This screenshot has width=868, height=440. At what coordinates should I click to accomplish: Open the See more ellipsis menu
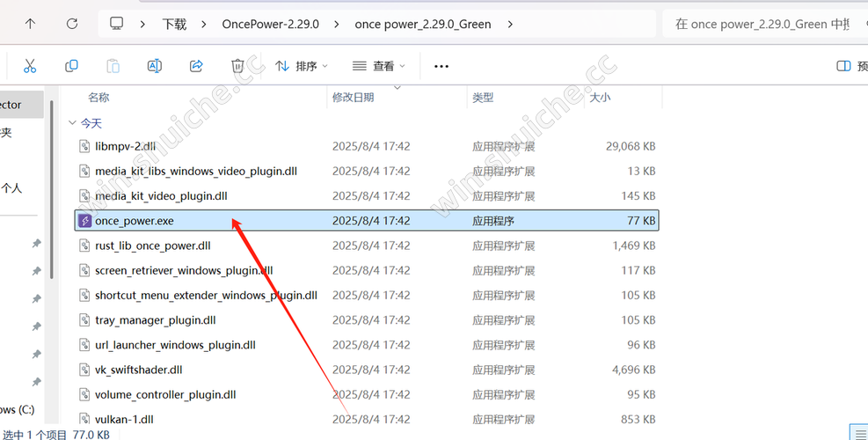[441, 66]
